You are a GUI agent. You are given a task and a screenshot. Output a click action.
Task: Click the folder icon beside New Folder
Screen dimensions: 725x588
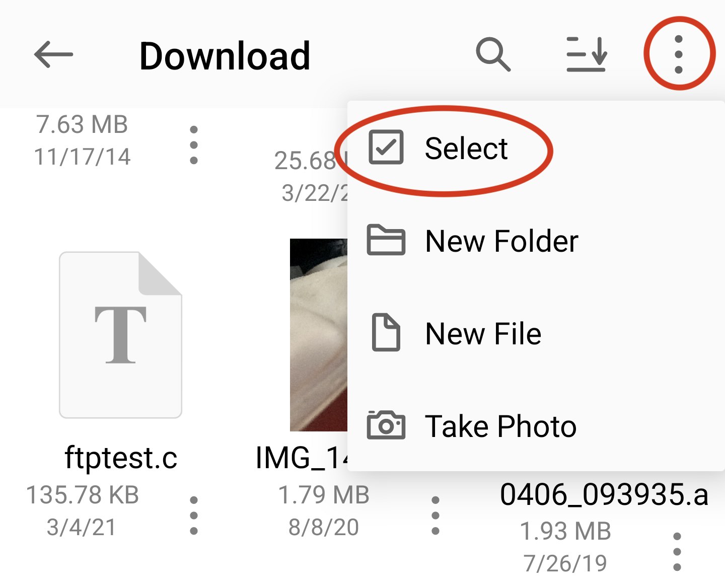[x=386, y=241]
